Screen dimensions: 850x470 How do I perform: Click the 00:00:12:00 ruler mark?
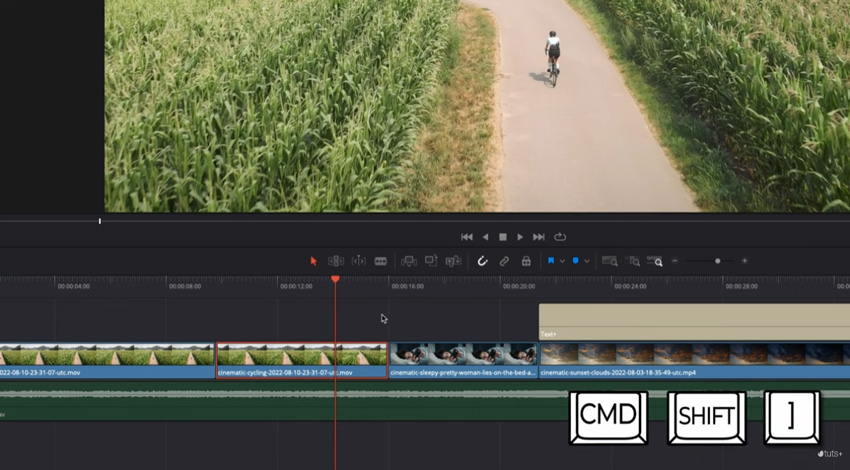tap(297, 286)
